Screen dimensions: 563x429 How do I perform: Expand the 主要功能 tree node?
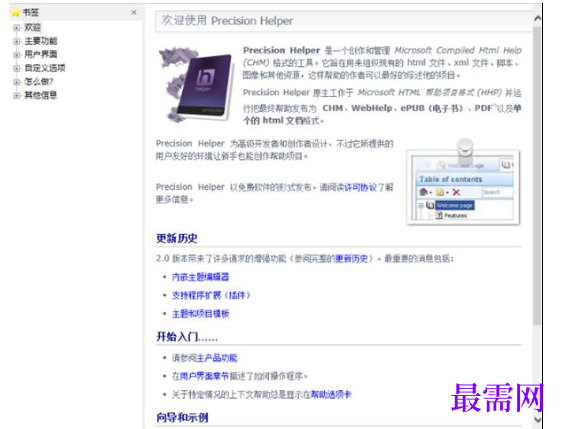[x=16, y=41]
